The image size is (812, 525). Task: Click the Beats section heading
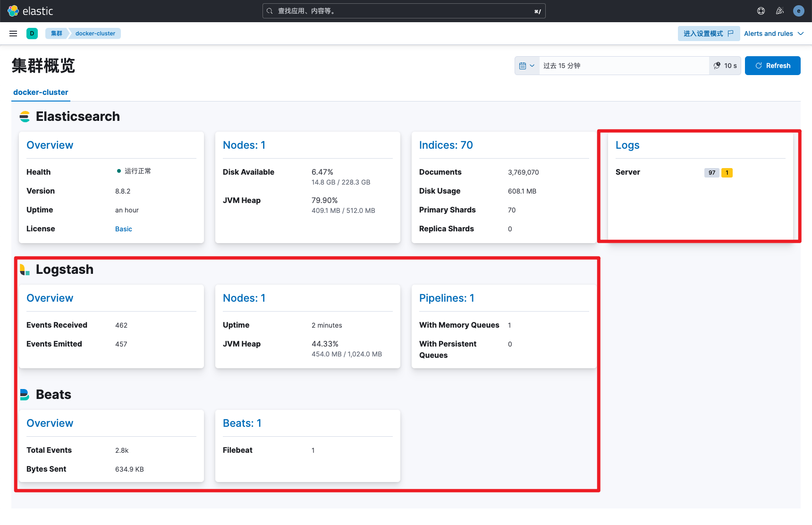click(53, 395)
